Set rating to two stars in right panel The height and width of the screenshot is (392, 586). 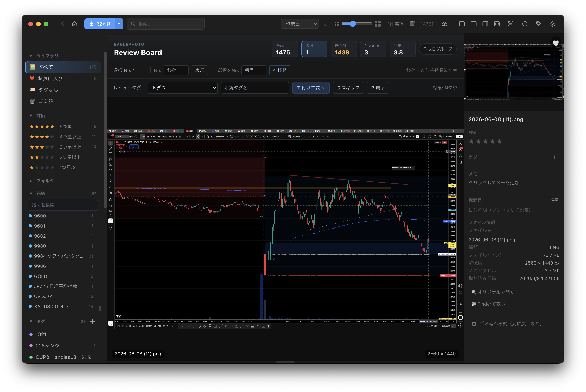click(x=478, y=141)
